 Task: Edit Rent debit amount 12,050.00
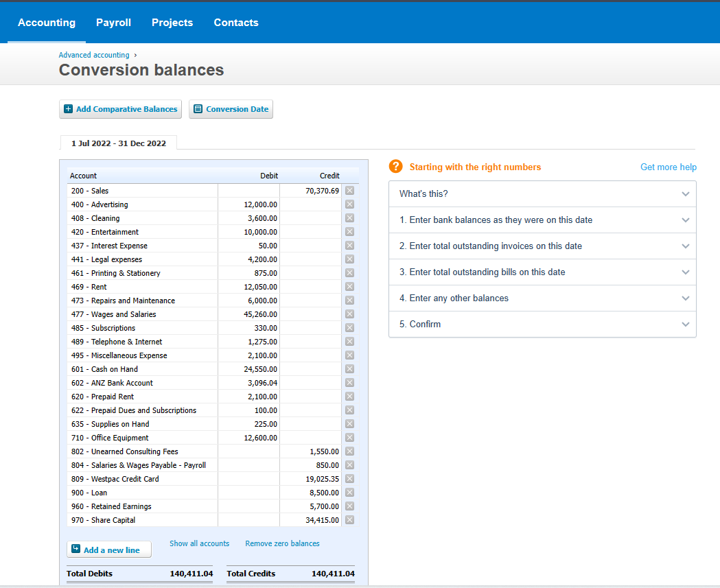[248, 286]
